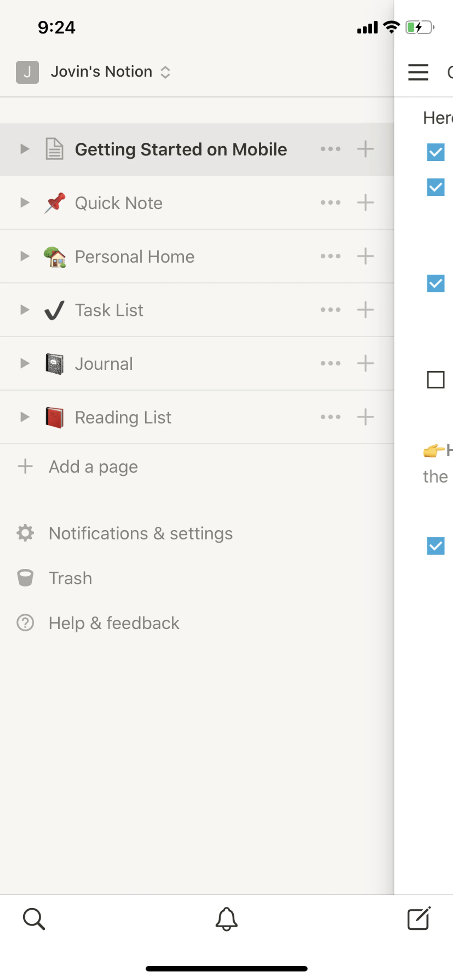Image resolution: width=453 pixels, height=980 pixels.
Task: Add a subpage inside Journal
Action: click(x=365, y=363)
